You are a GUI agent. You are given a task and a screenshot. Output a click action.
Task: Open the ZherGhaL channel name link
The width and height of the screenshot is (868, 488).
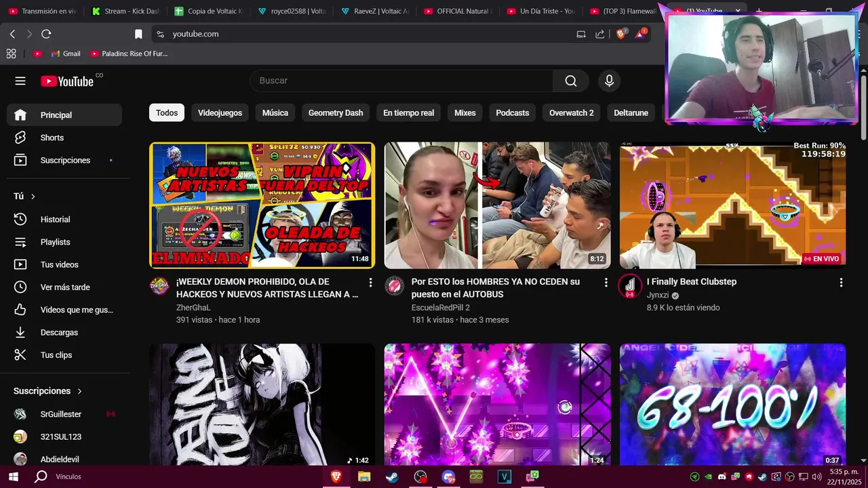(193, 308)
